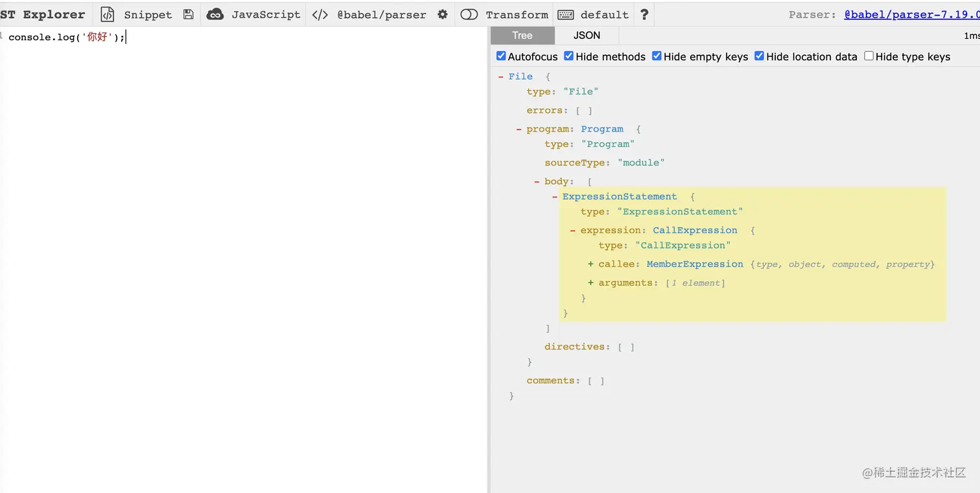Click the save floppy disk icon

click(188, 14)
